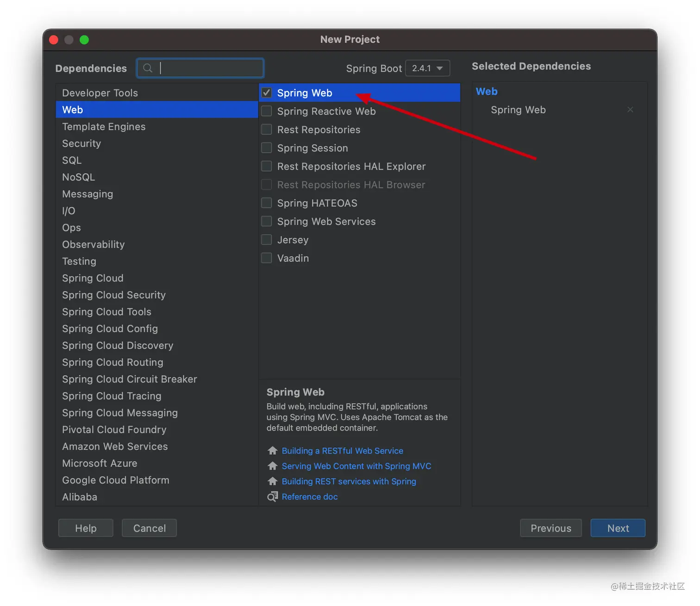
Task: Remove Spring Web via its X icon
Action: pos(630,110)
